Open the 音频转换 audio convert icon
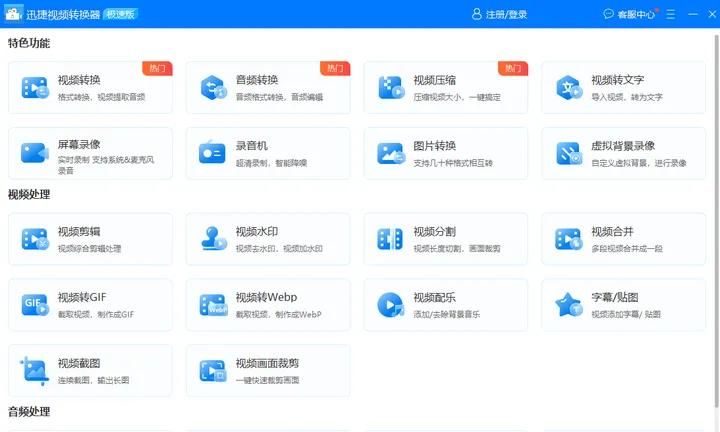This screenshot has width=720, height=432. 213,87
